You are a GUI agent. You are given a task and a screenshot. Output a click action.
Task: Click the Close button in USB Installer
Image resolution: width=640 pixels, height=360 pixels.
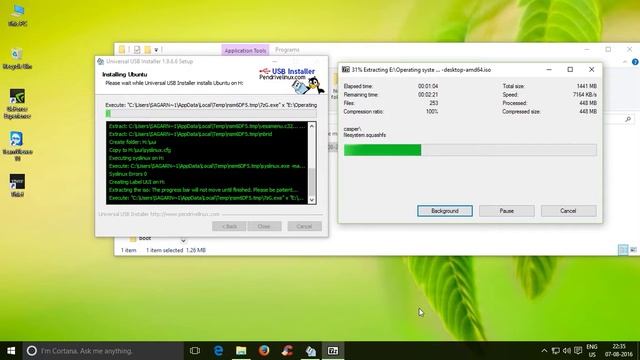click(264, 227)
